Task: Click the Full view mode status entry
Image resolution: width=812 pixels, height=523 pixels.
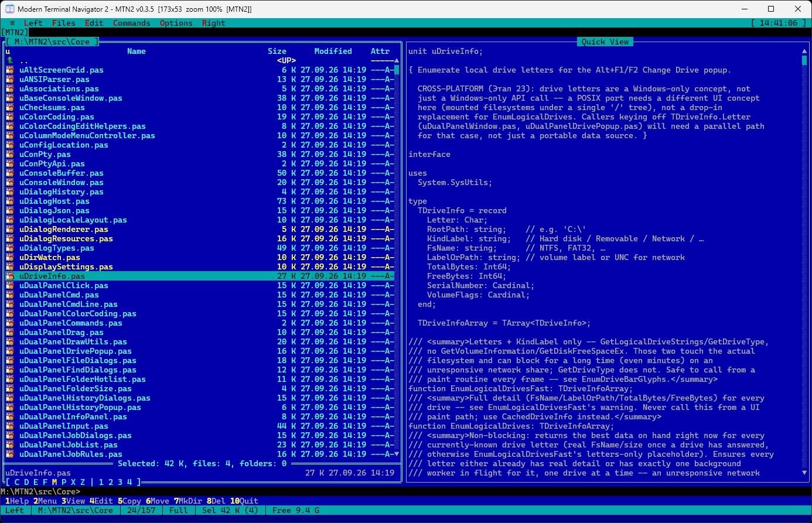Action: tap(179, 510)
